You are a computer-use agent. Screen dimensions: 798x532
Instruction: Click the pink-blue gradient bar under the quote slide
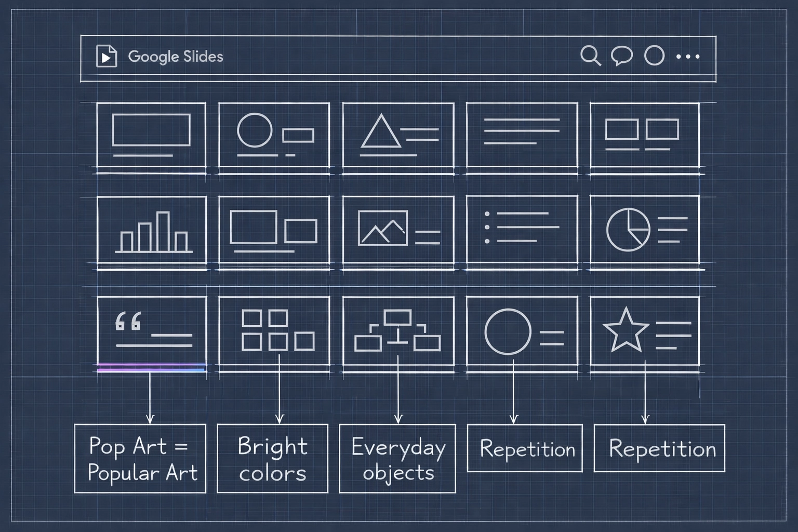tap(151, 368)
